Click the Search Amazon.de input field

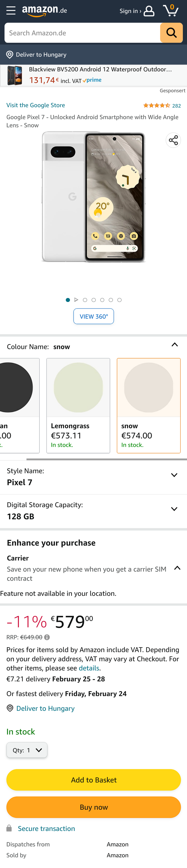(82, 33)
